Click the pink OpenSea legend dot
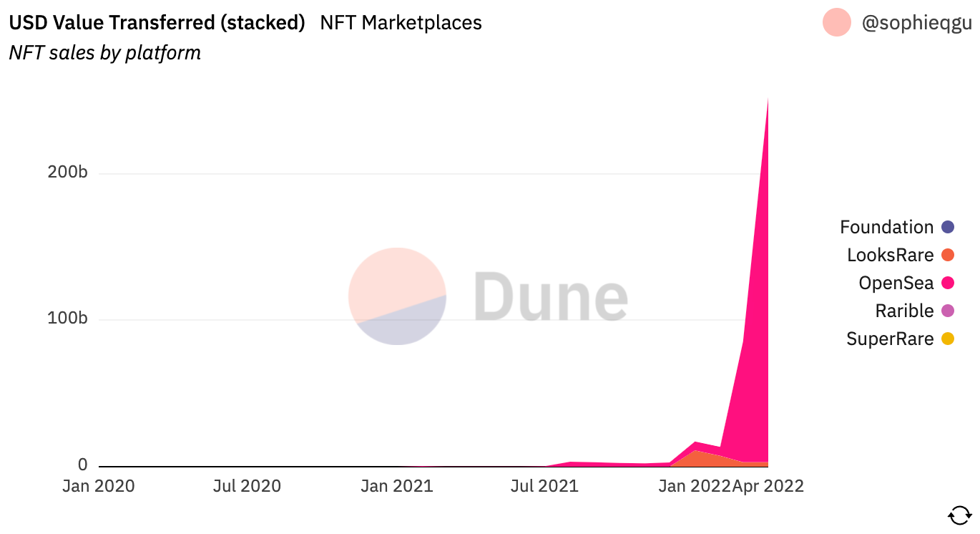 (948, 283)
